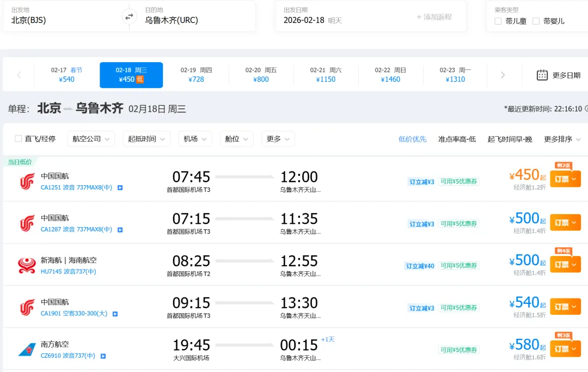Open the 更多日期 calendar icon
Image resolution: width=588 pixels, height=372 pixels.
click(542, 75)
